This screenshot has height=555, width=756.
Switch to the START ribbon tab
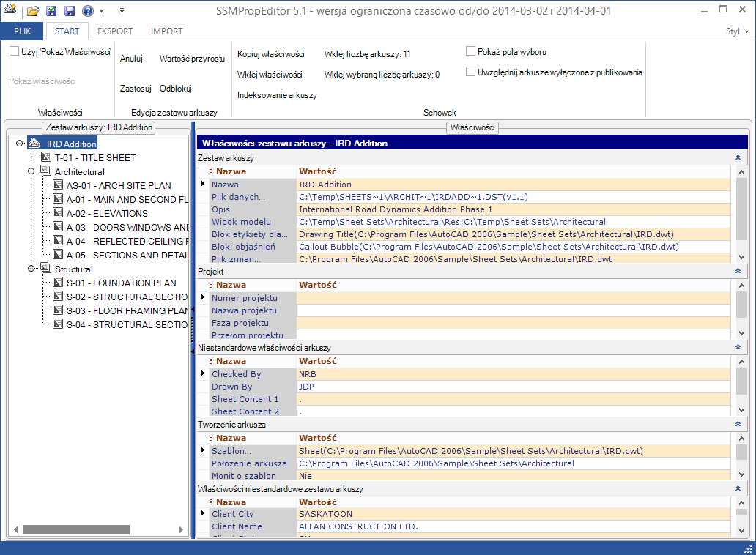click(x=67, y=31)
